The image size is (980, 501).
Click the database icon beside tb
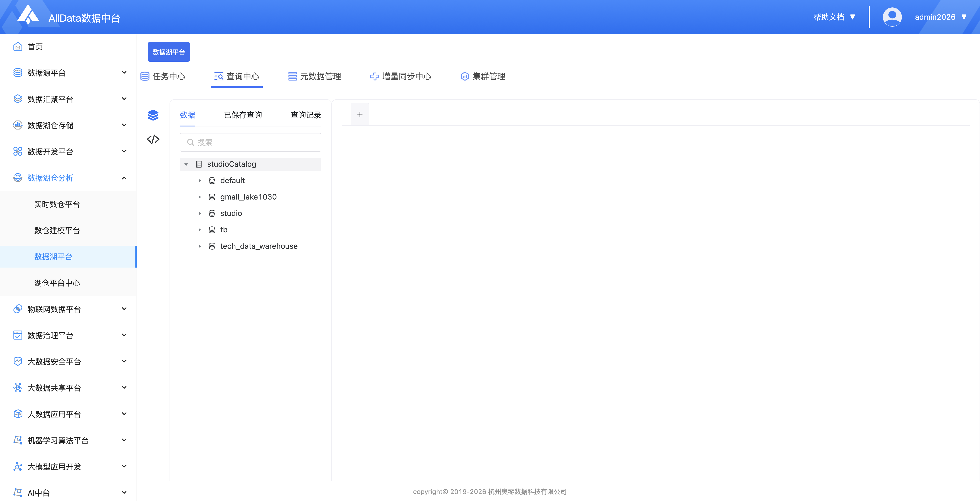click(x=212, y=230)
